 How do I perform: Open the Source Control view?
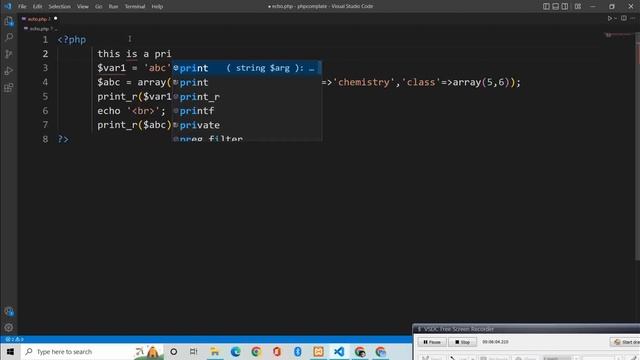(9, 54)
